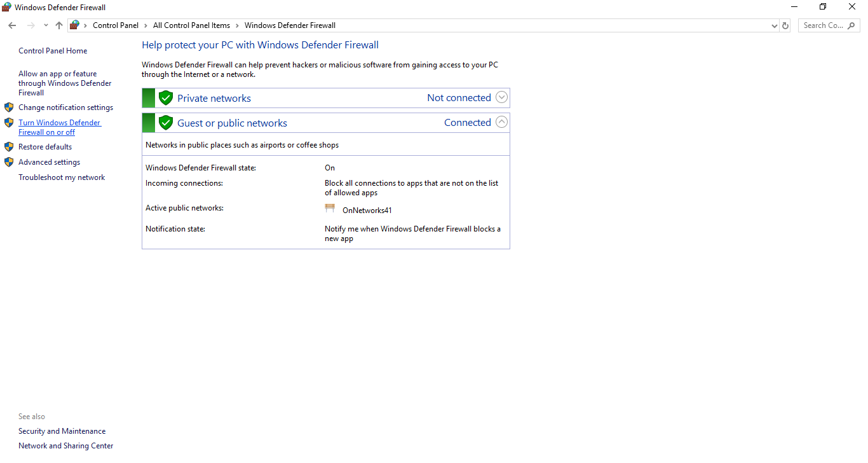Collapse the Guest or public networks chevron
The height and width of the screenshot is (463, 868).
point(501,122)
